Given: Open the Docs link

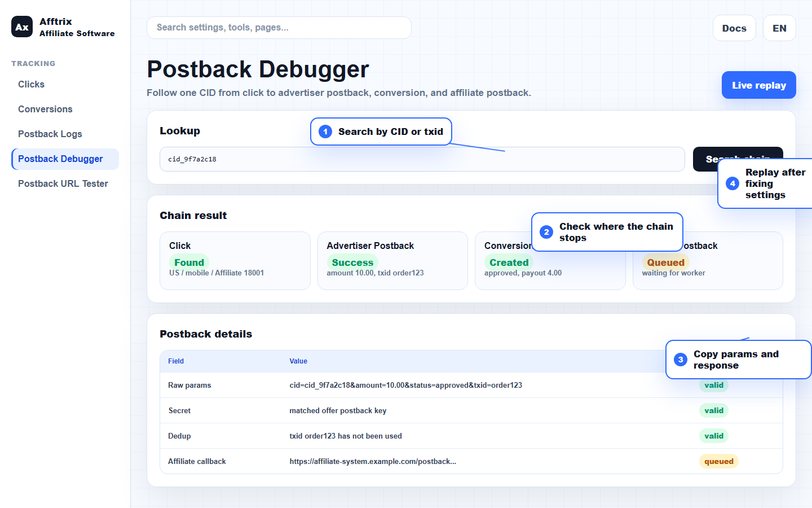Looking at the screenshot, I should tap(734, 28).
